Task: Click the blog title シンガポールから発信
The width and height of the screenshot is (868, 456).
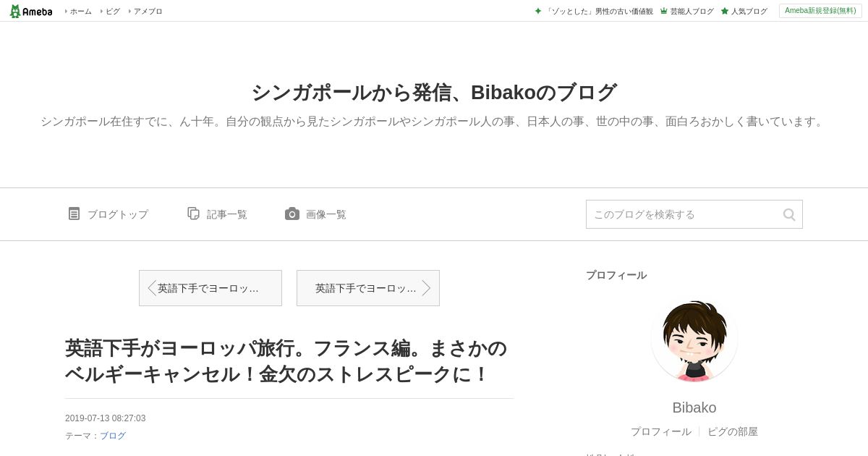Action: click(434, 93)
